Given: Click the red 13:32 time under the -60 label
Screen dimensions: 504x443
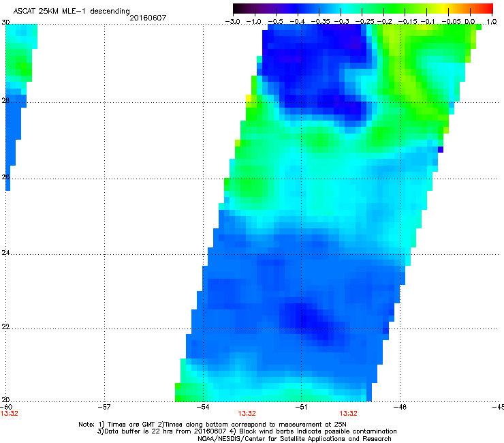Looking at the screenshot, I should click(10, 414).
